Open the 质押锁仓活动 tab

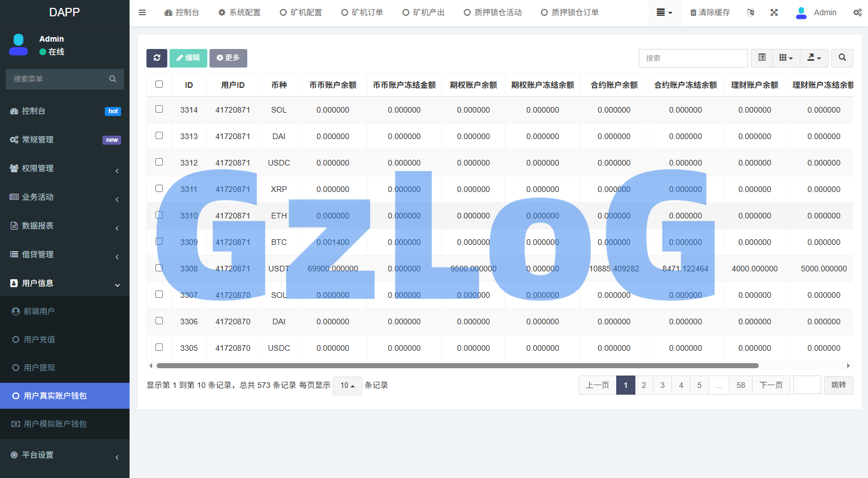[x=492, y=12]
